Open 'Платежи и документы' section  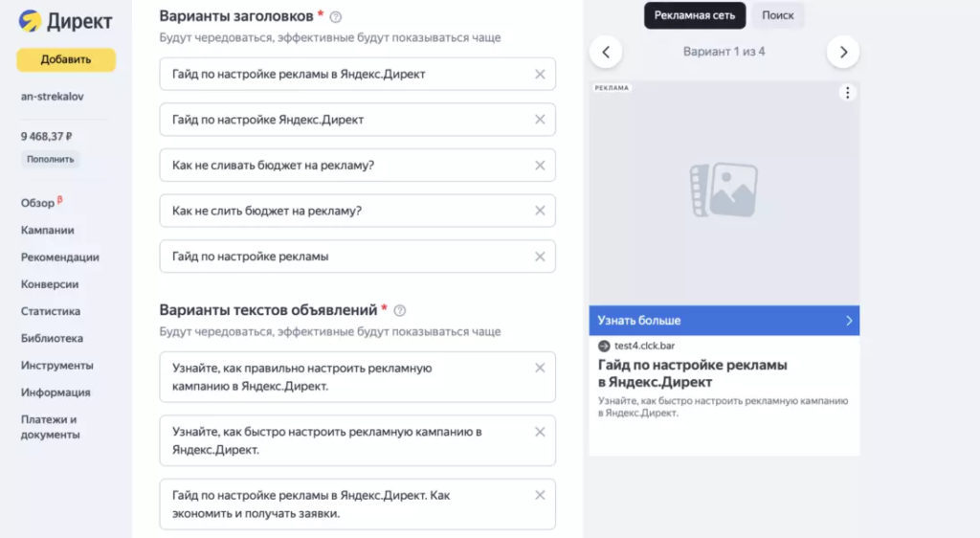pyautogui.click(x=50, y=427)
